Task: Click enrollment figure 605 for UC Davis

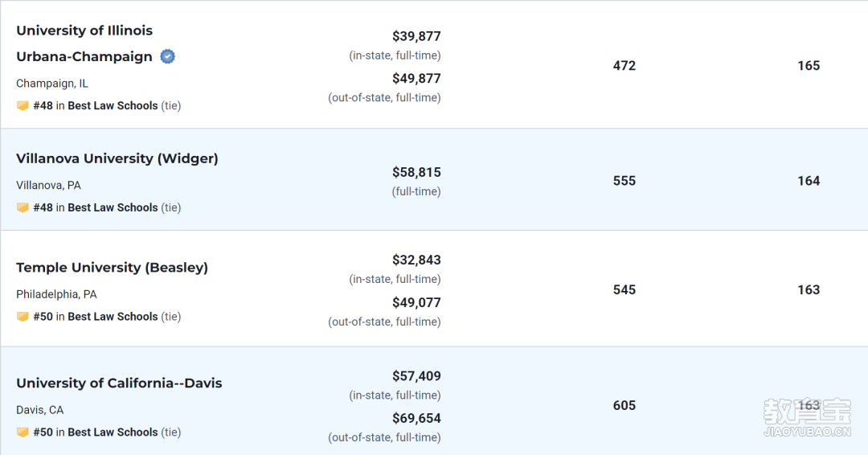Action: (624, 405)
